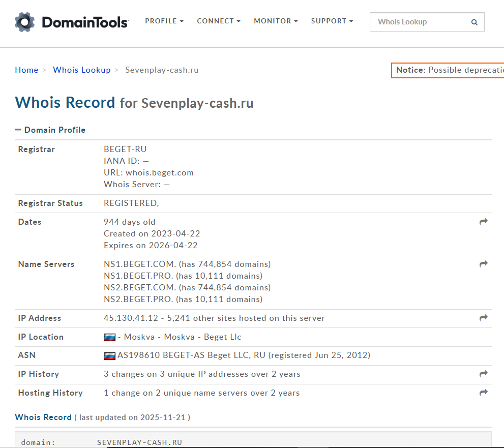The height and width of the screenshot is (448, 504).
Task: Click the Whois Record last updated heading
Action: point(103,417)
